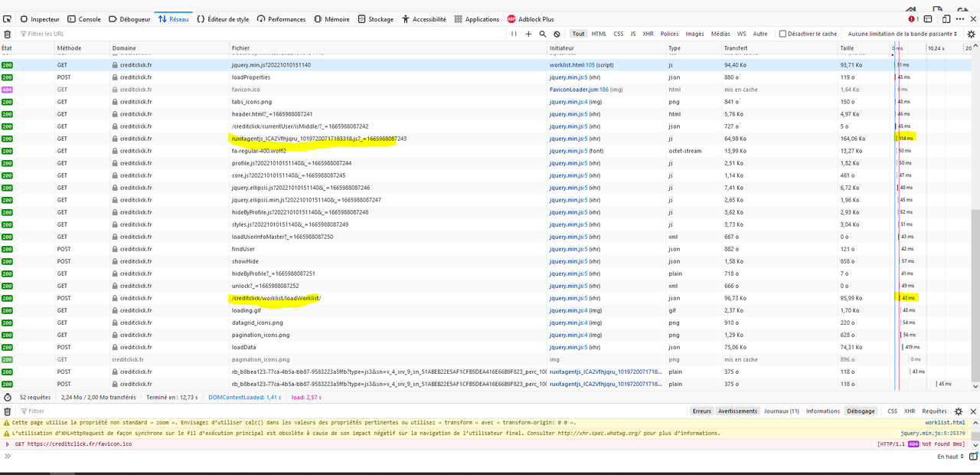Click lock icon in loadData row

coord(115,347)
